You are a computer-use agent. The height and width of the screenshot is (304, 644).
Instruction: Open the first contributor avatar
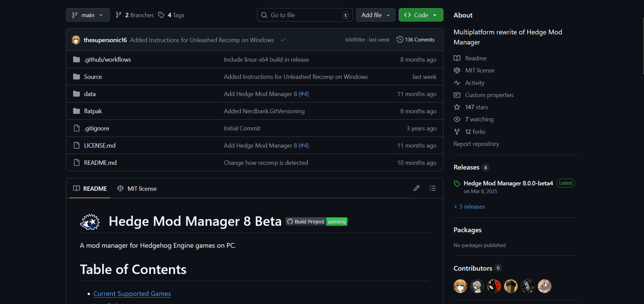[x=460, y=286]
